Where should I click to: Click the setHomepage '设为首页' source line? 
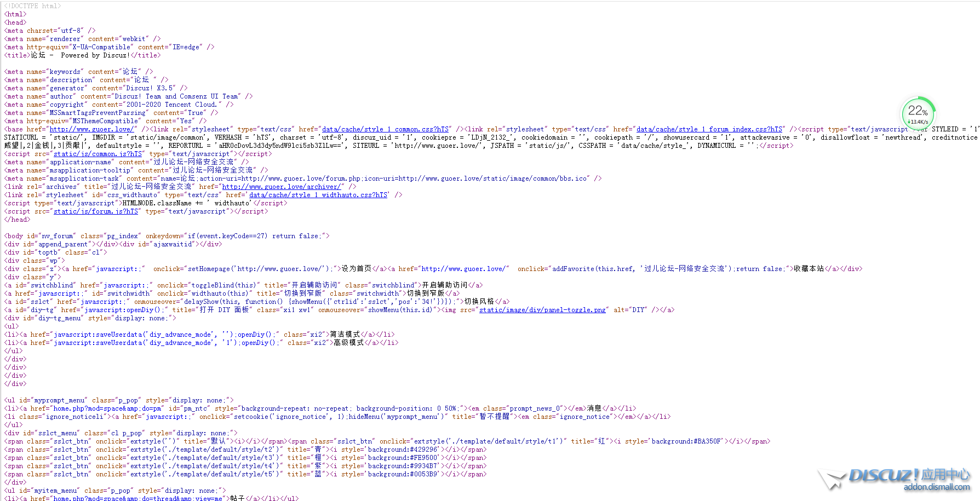point(433,269)
